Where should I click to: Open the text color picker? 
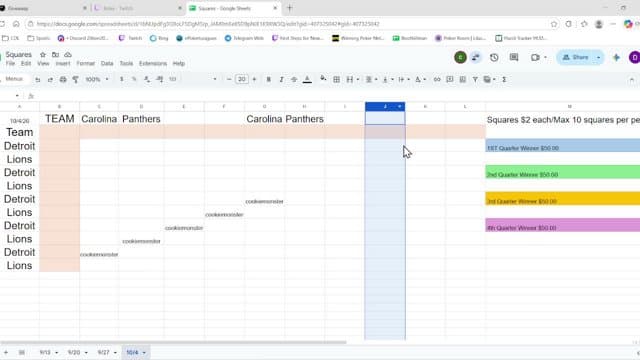pyautogui.click(x=307, y=80)
